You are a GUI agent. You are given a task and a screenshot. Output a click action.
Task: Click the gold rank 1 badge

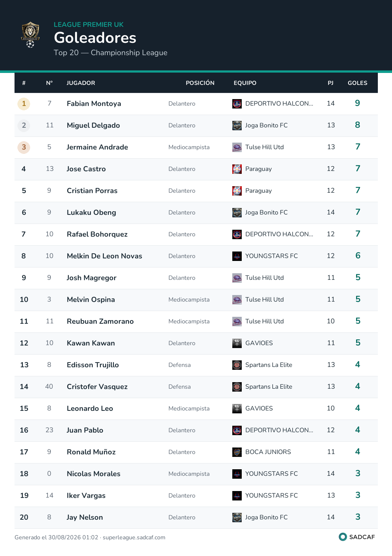click(x=24, y=104)
